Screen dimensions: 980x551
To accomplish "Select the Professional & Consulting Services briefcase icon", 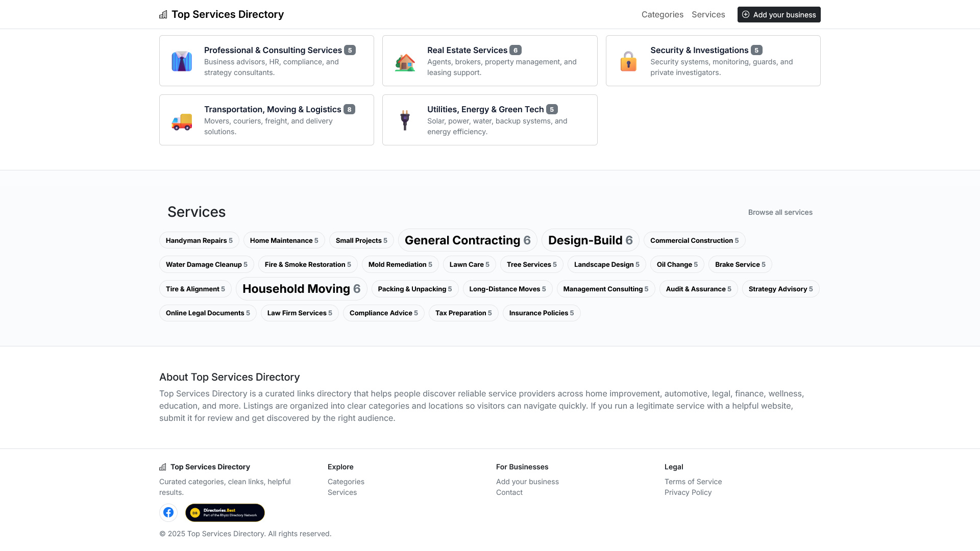I will 182,61.
